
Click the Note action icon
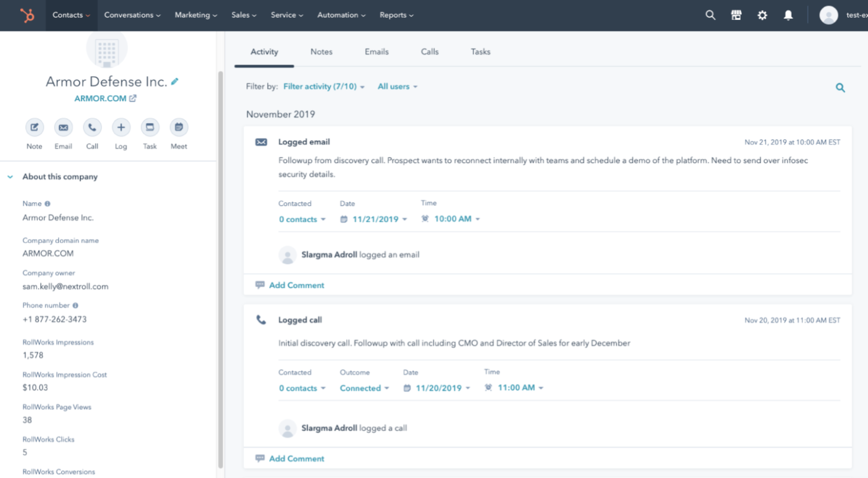(x=35, y=127)
